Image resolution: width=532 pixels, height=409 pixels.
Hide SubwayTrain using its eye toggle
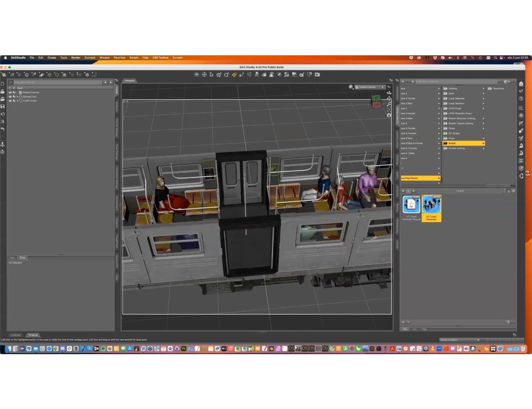10,97
